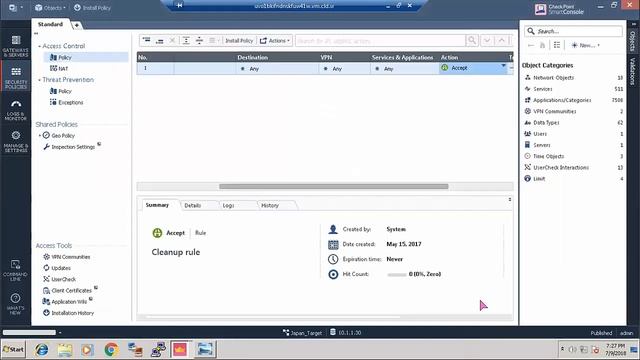This screenshot has height=360, width=640.
Task: Open New object dropdown
Action: pos(586,45)
